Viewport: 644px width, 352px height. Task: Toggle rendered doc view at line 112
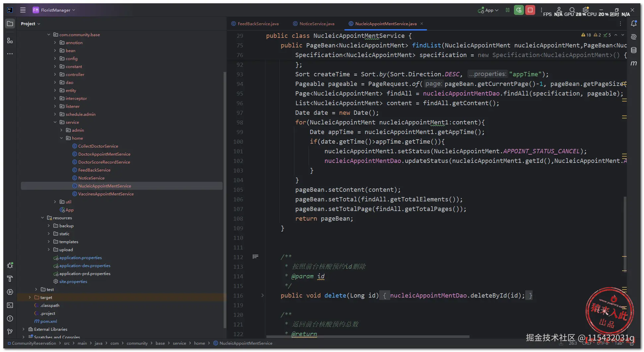click(255, 257)
